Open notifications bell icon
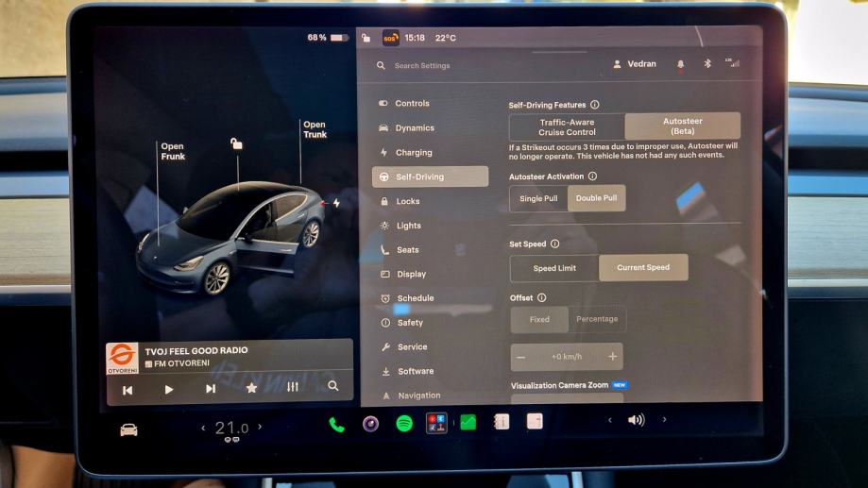The image size is (868, 488). [x=680, y=65]
